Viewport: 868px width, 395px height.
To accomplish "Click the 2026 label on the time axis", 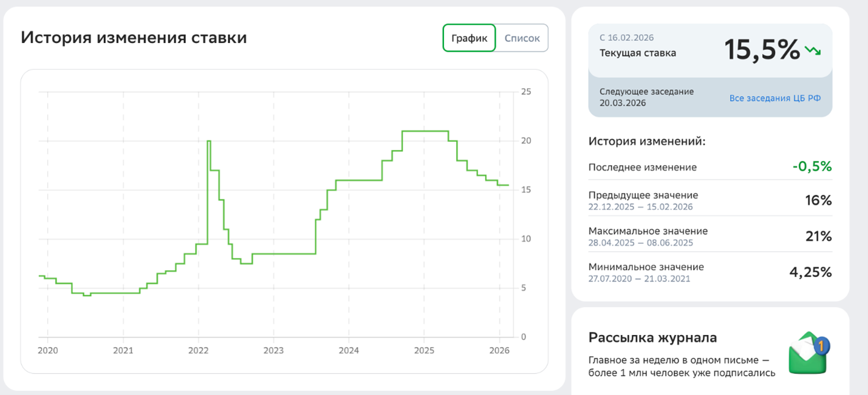I will (x=499, y=350).
